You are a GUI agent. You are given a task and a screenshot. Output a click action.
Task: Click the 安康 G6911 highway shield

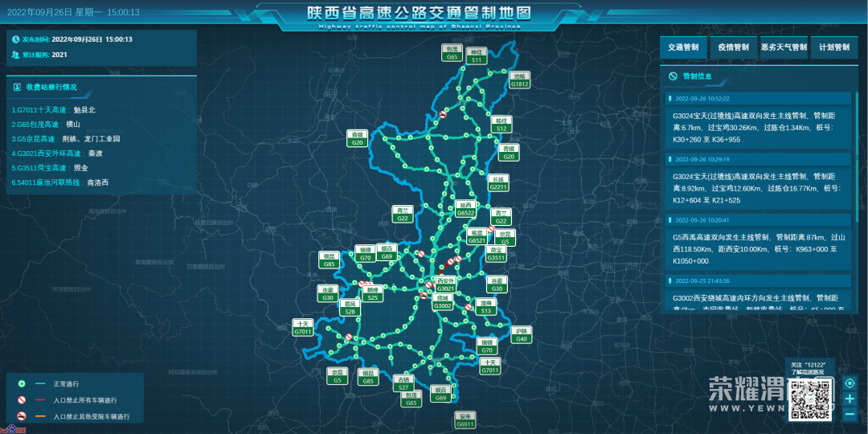point(465,420)
